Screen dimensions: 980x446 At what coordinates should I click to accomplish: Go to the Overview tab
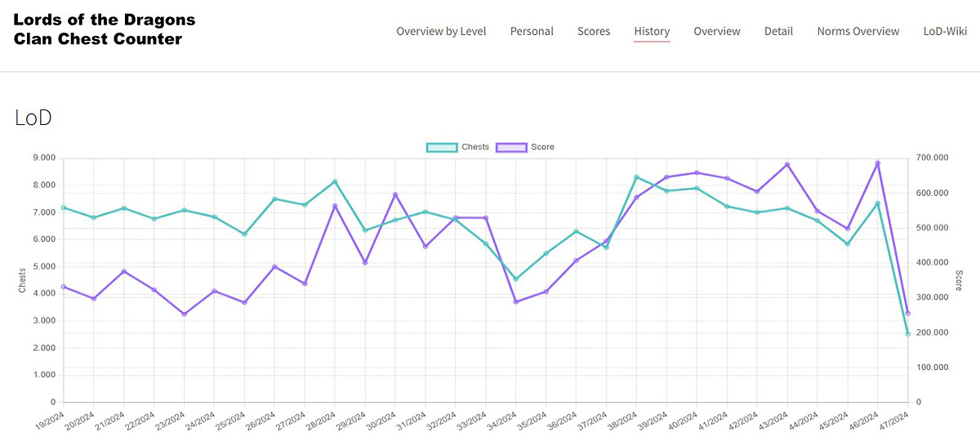coord(717,31)
